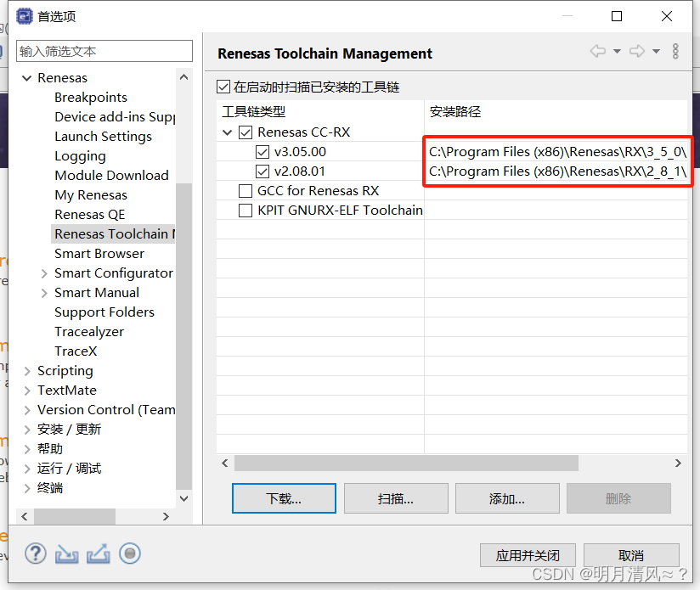Expand the 安装 / 更新 node
Image resolution: width=700 pixels, height=590 pixels.
[27, 430]
